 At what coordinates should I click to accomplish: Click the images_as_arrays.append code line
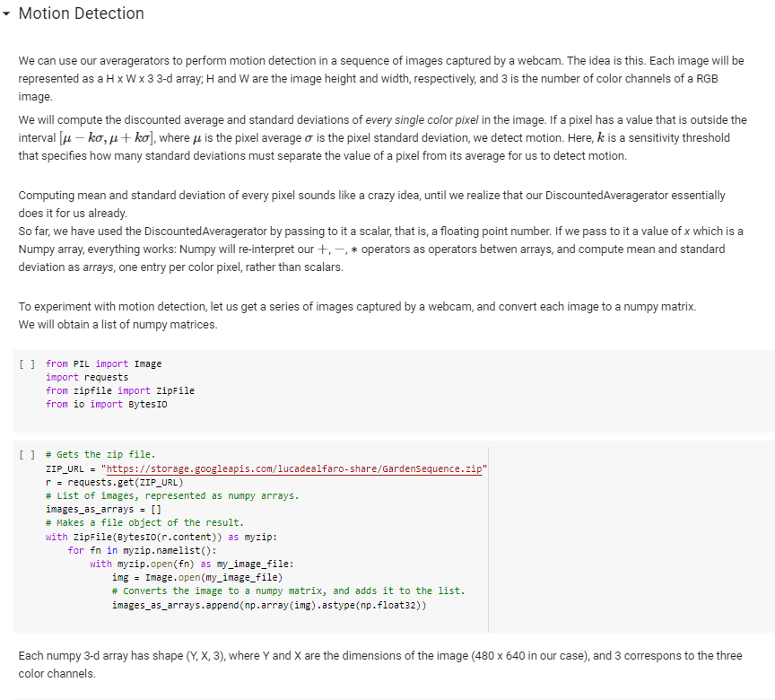click(269, 605)
